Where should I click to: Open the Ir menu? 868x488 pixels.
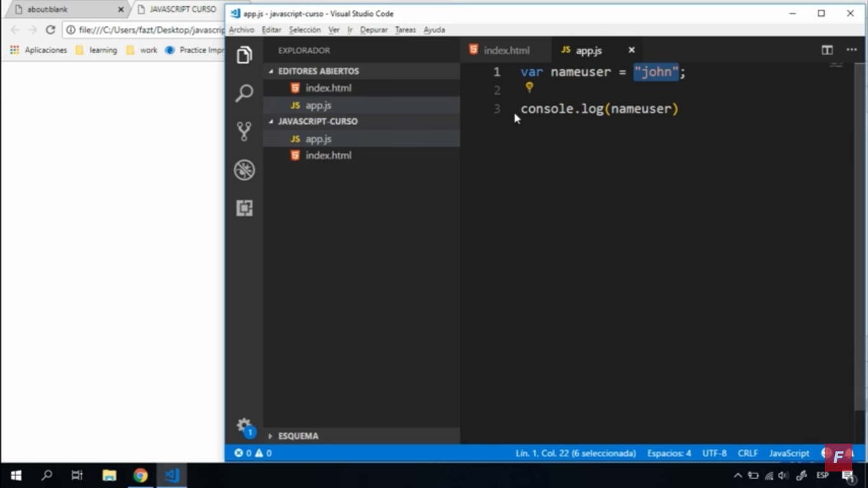pyautogui.click(x=350, y=30)
